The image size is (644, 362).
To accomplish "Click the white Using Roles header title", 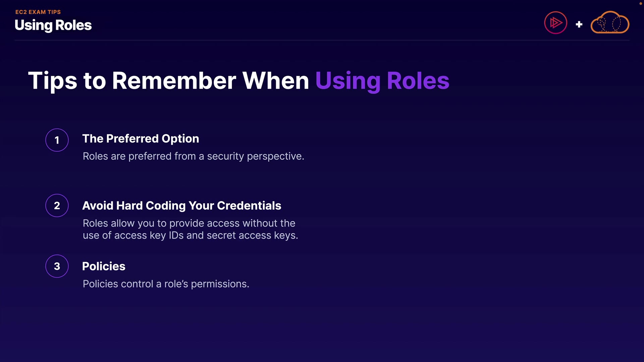I will click(x=53, y=25).
